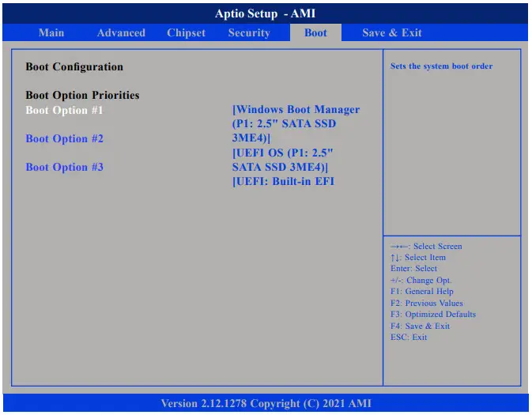
Task: Click the Aptio Setup - AMI title
Action: pos(266,13)
